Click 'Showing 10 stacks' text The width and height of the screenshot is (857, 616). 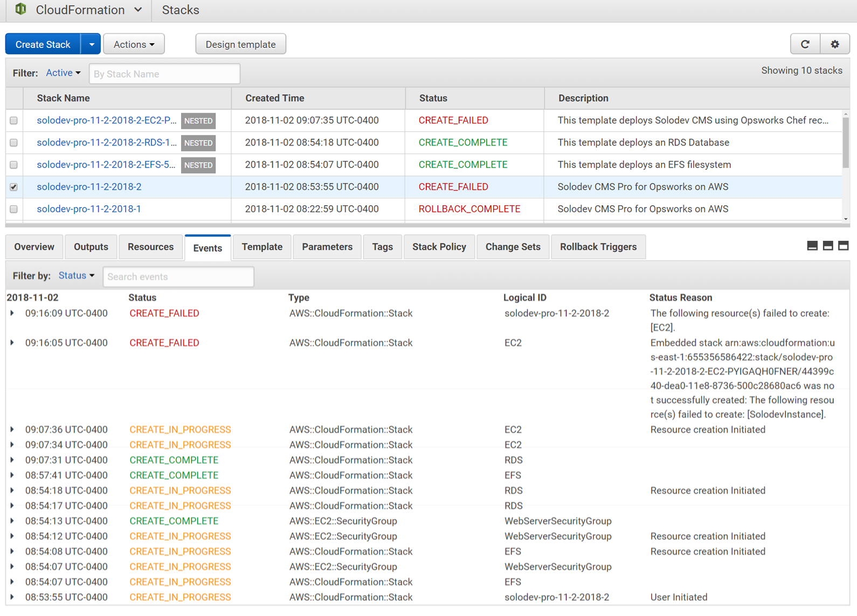[801, 71]
